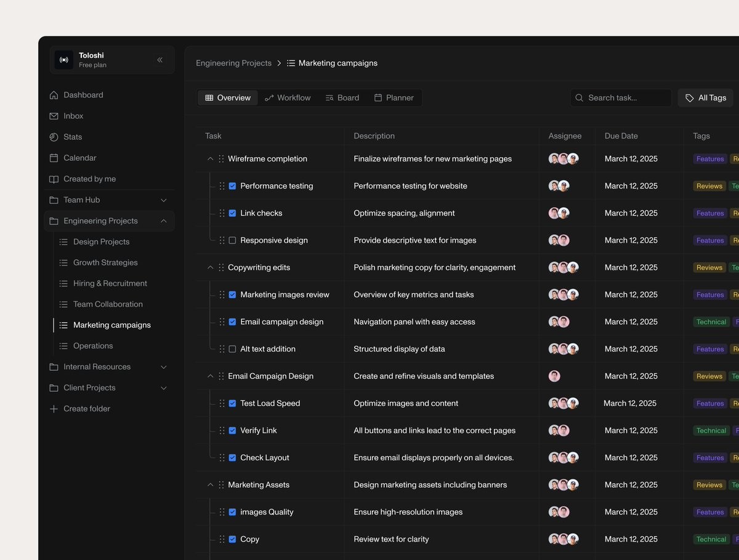This screenshot has width=739, height=560.
Task: Click the plus icon beside Create folder
Action: [x=54, y=408]
